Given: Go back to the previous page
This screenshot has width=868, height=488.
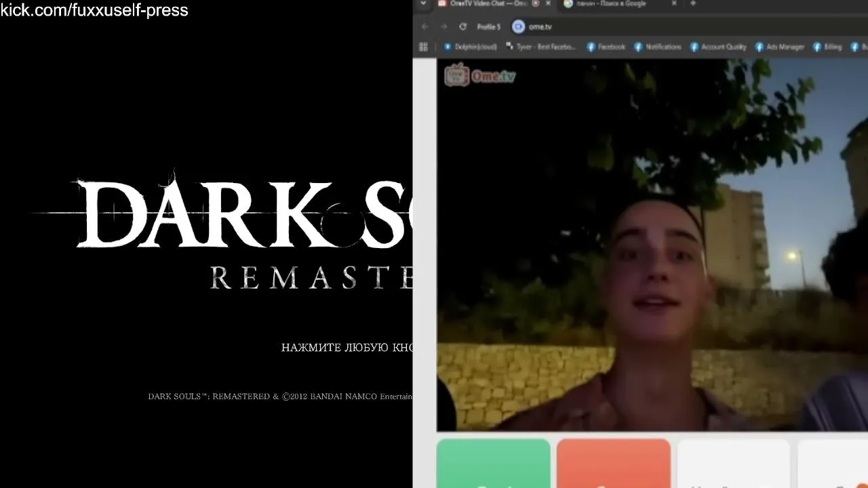Looking at the screenshot, I should tap(425, 26).
